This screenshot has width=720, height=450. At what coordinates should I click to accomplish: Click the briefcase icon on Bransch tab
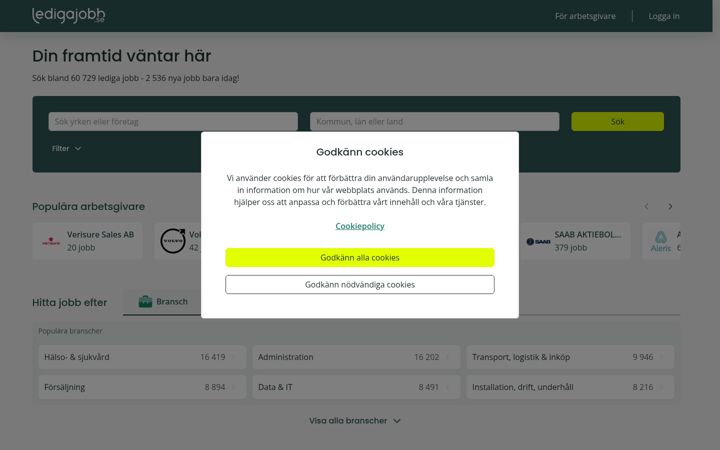[x=145, y=302]
